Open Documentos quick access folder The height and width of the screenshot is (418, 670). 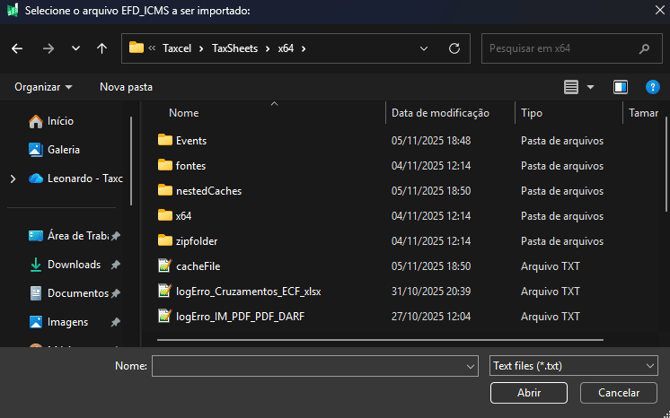pos(68,293)
